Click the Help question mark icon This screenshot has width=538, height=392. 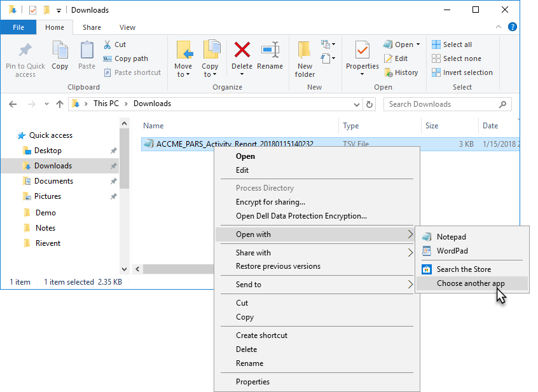click(x=512, y=27)
